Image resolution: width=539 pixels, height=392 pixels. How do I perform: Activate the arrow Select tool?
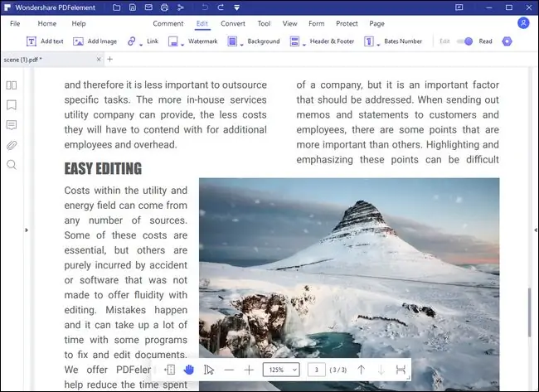(209, 370)
